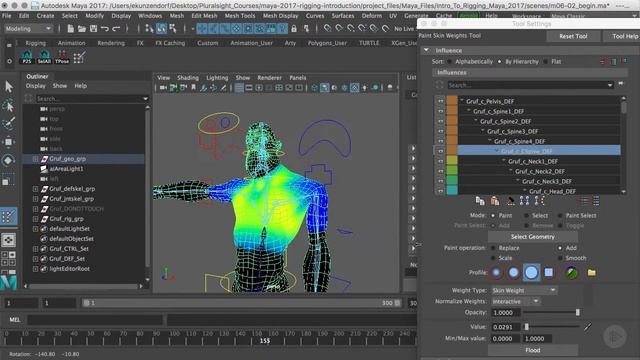The image size is (640, 360).
Task: Click the New Scene icon in toolbar
Action: (71, 29)
